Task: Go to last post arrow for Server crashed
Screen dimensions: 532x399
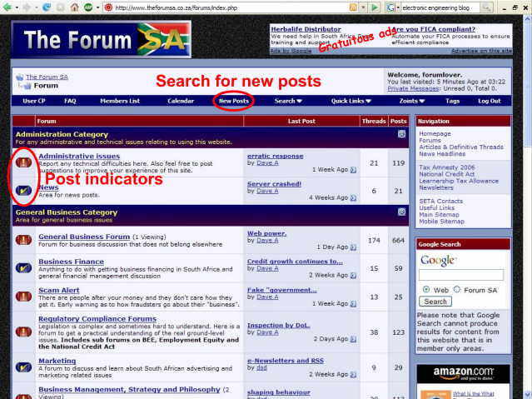Action: [353, 197]
